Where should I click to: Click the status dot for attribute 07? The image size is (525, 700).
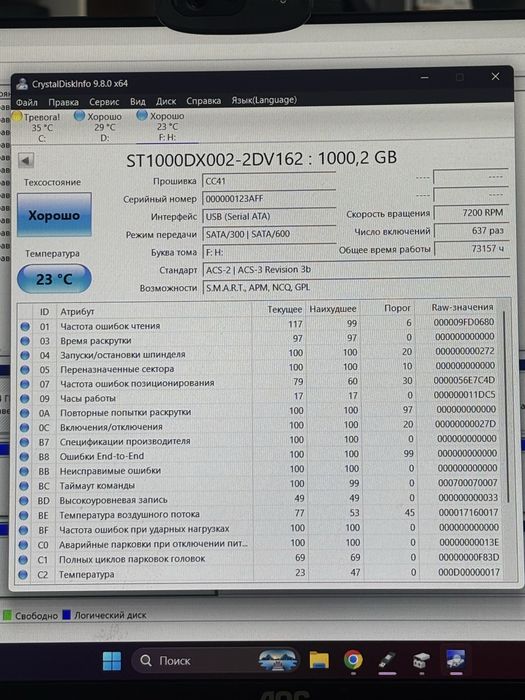pyautogui.click(x=25, y=384)
